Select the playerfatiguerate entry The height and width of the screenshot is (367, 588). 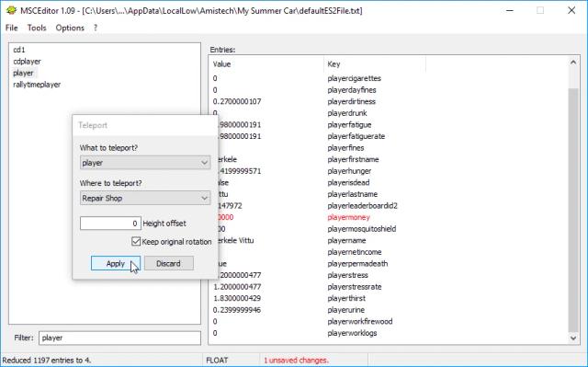click(356, 136)
